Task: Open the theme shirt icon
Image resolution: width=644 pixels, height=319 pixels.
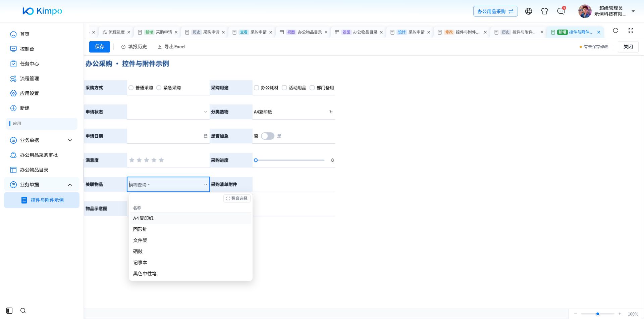Action: click(545, 11)
